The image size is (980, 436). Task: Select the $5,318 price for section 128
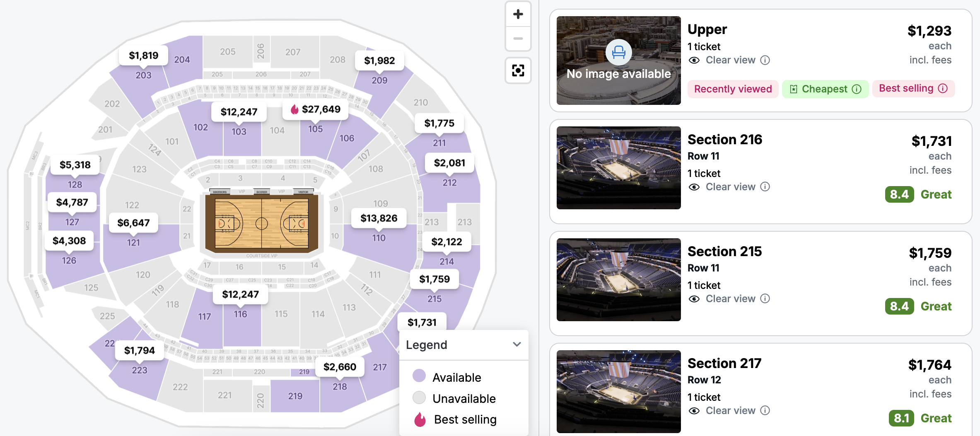[x=75, y=165]
